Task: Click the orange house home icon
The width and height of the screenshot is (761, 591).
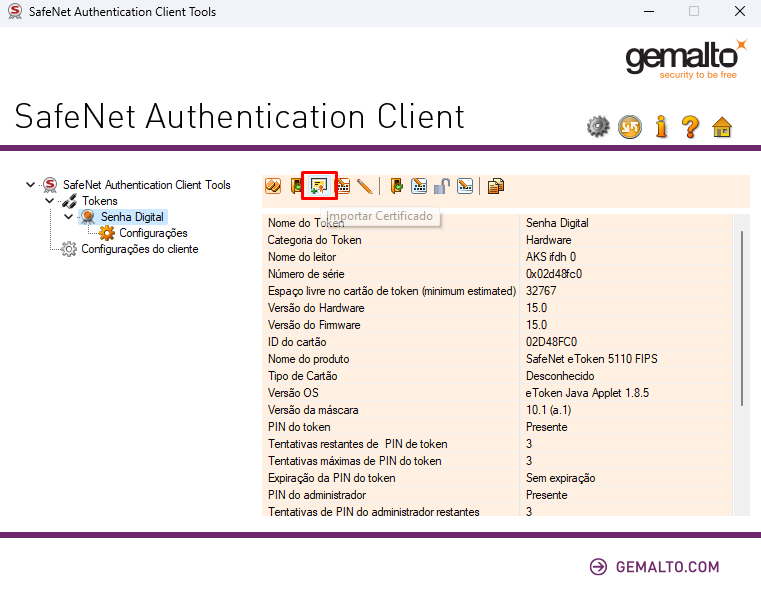Action: 722,126
